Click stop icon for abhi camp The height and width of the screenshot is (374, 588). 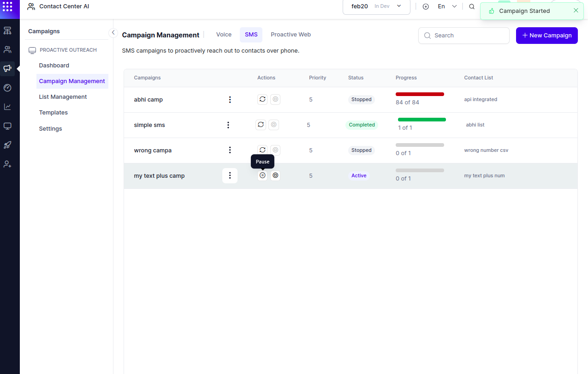(x=275, y=99)
